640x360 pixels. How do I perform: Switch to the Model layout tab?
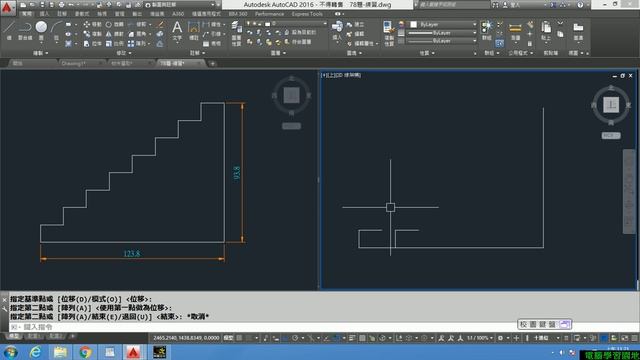click(14, 336)
